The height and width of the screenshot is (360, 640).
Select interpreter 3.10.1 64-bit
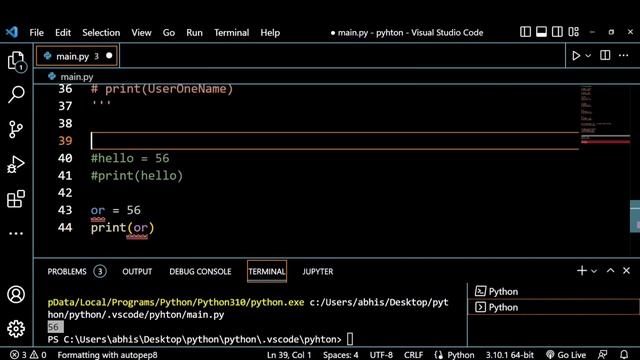click(x=509, y=355)
